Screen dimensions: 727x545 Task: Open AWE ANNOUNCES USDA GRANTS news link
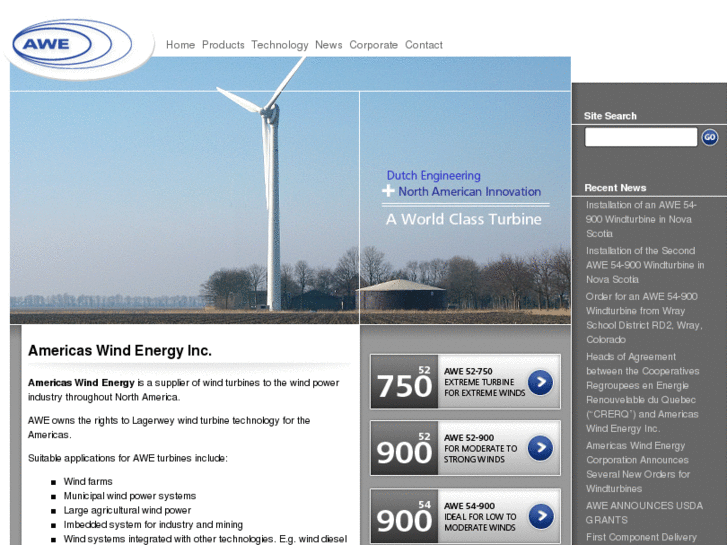[x=644, y=513]
